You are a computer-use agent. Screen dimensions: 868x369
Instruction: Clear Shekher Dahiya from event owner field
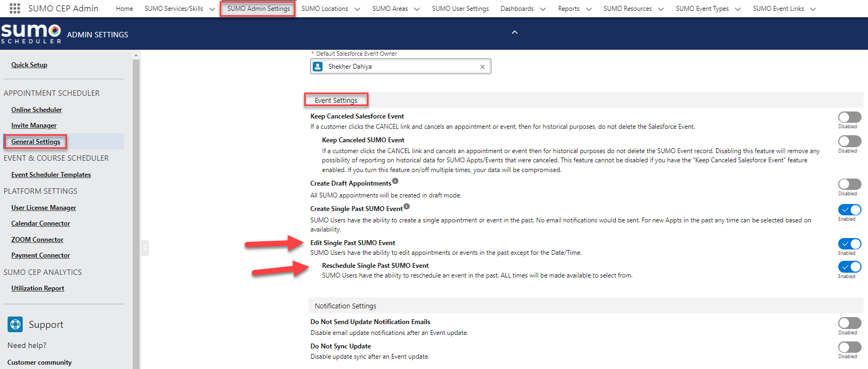(482, 67)
